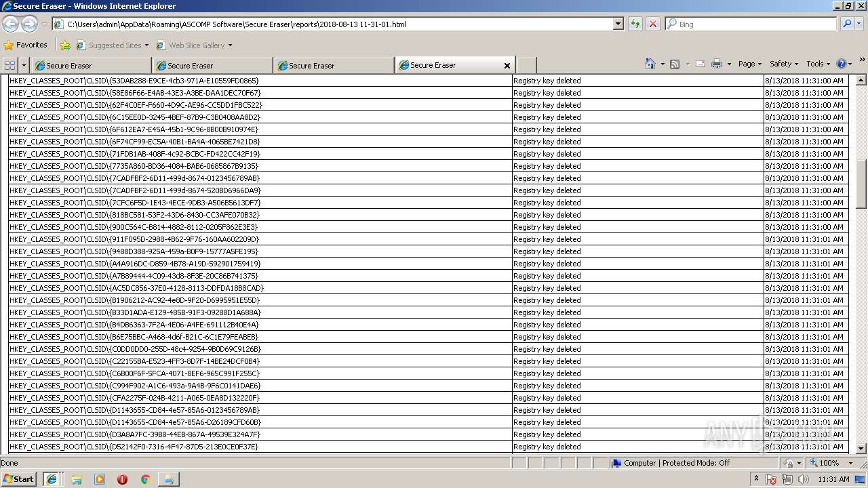This screenshot has height=488, width=868.
Task: Open the Help question mark icon
Action: click(x=841, y=64)
